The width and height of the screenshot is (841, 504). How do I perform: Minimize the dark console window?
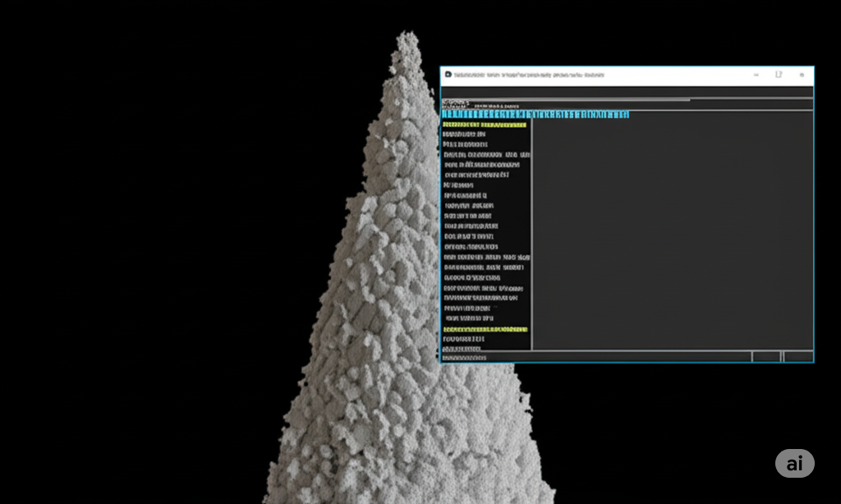pyautogui.click(x=756, y=75)
